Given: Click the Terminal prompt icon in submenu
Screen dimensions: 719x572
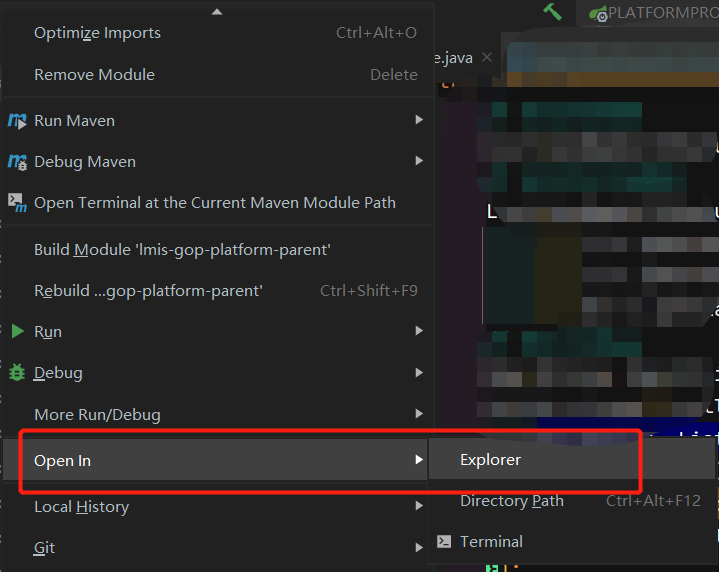Looking at the screenshot, I should (x=444, y=542).
